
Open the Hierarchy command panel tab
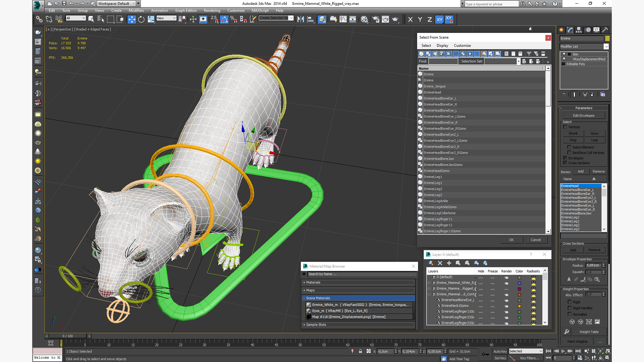[x=579, y=30]
